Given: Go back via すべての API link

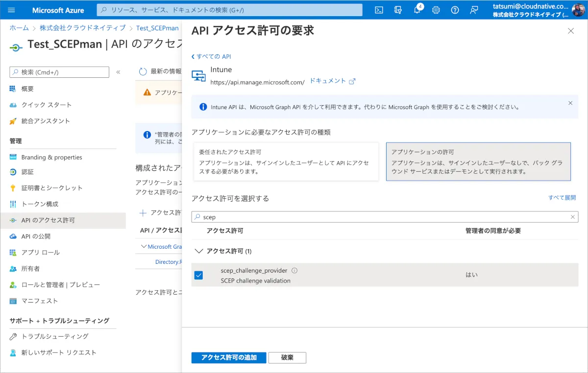Looking at the screenshot, I should [211, 56].
